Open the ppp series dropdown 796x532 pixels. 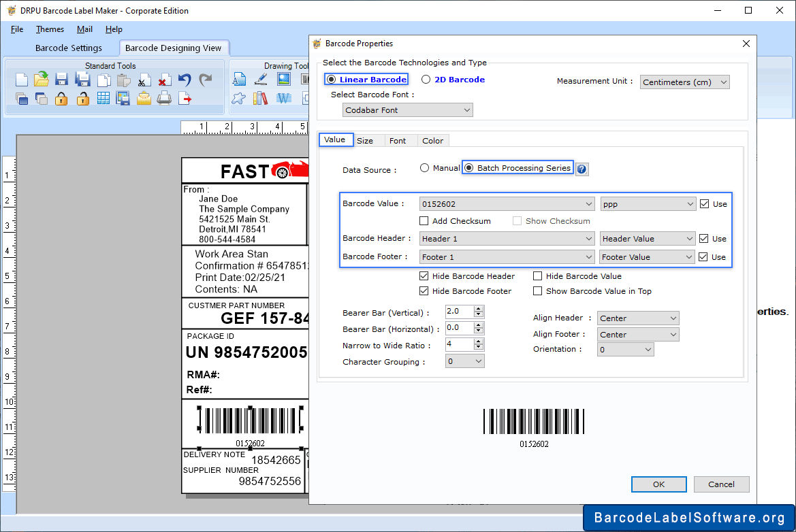pyautogui.click(x=648, y=204)
